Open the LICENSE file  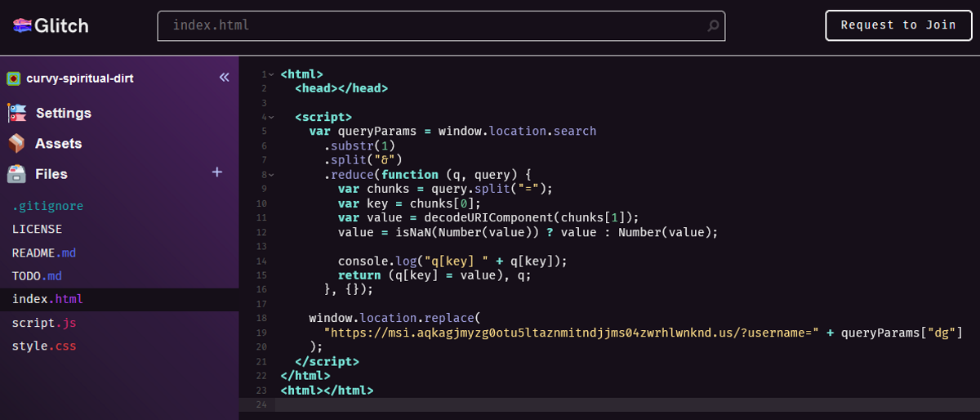(x=37, y=230)
